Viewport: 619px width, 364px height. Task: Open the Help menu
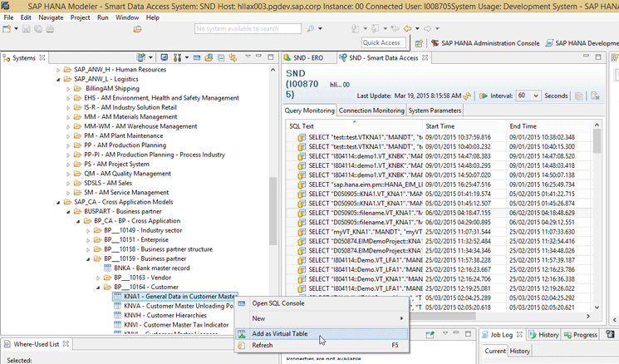coord(152,17)
